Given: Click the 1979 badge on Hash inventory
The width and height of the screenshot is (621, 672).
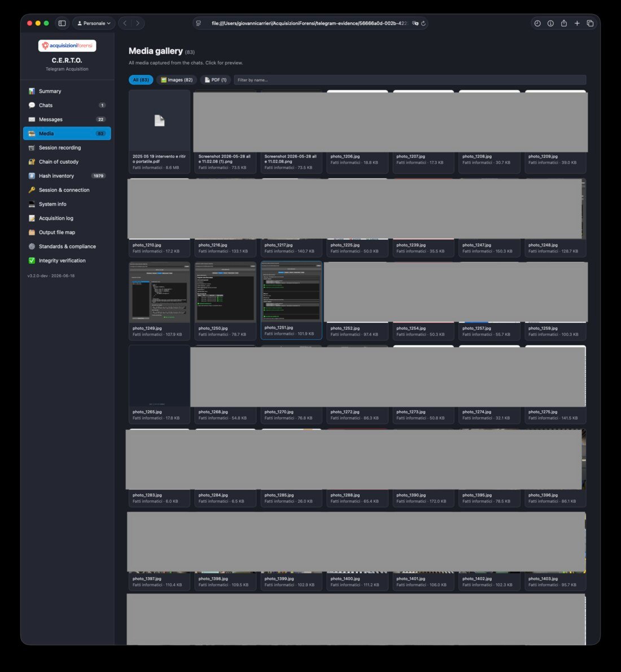Looking at the screenshot, I should [99, 176].
